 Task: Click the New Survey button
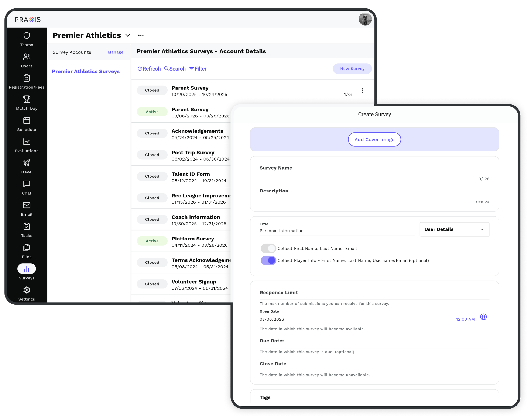pyautogui.click(x=352, y=69)
